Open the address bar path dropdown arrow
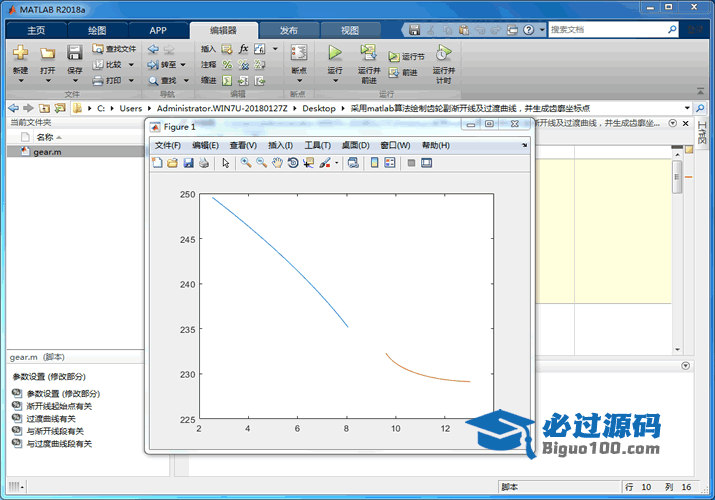 [x=687, y=108]
